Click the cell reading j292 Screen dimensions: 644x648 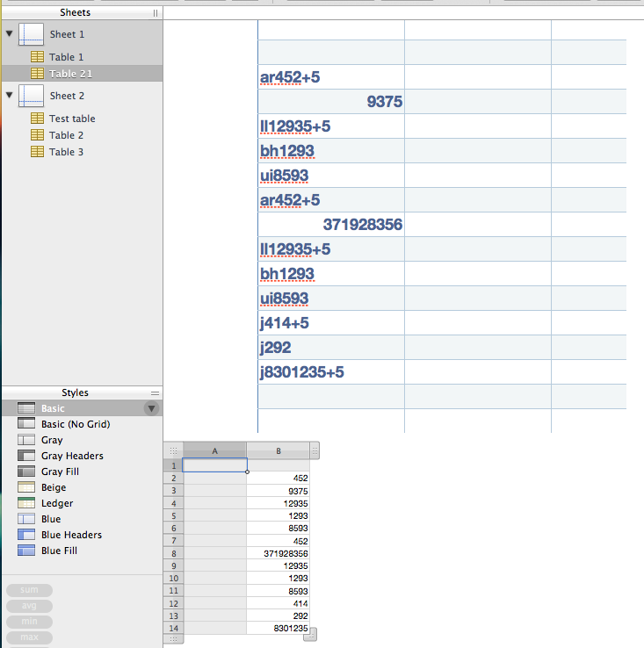pos(331,348)
